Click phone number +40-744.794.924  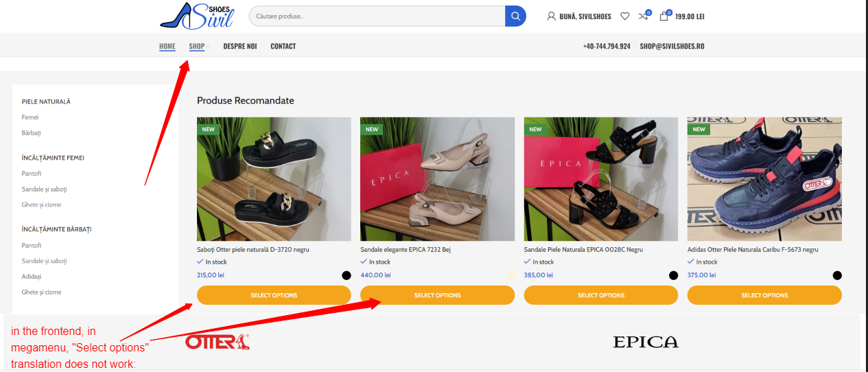coord(607,46)
